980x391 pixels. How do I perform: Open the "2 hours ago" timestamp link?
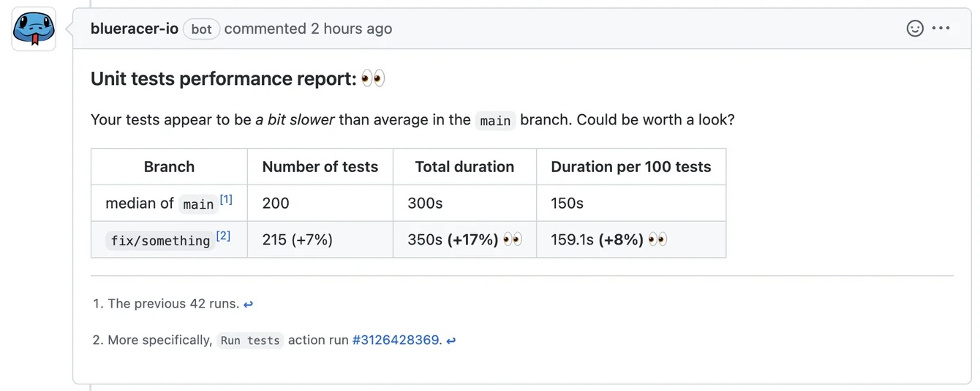351,29
